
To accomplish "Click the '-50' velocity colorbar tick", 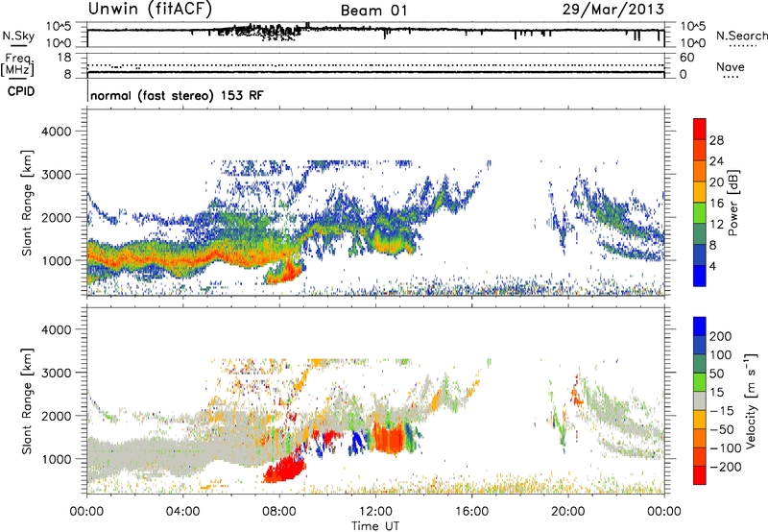I will (x=722, y=429).
